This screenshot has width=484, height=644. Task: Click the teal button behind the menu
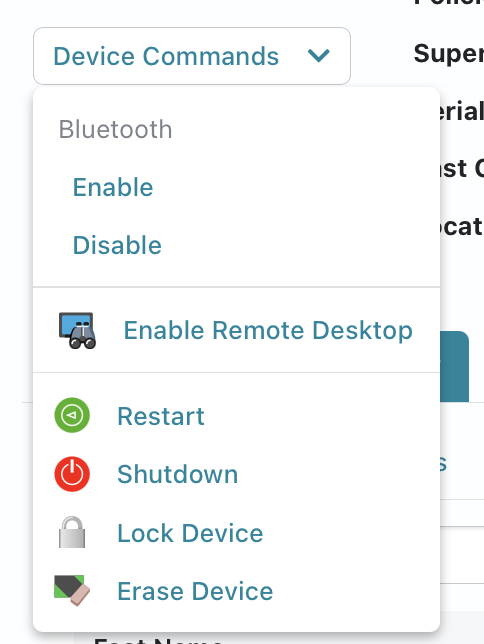point(454,366)
